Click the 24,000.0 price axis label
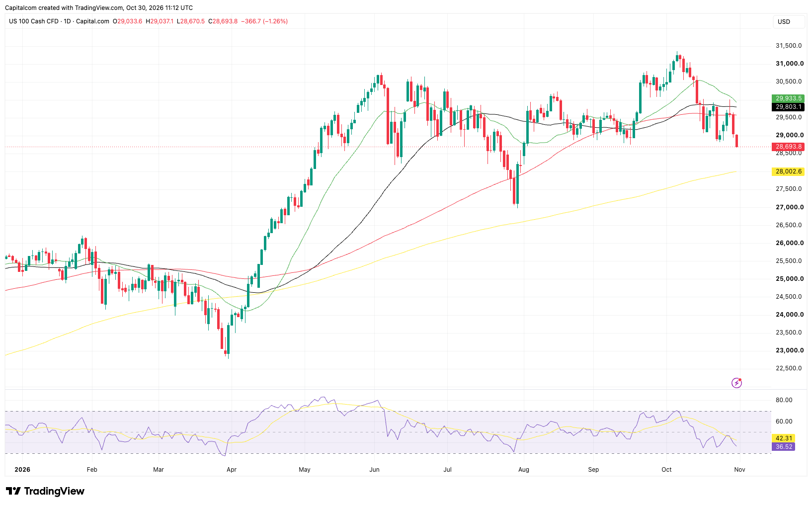Image resolution: width=812 pixels, height=506 pixels. pyautogui.click(x=789, y=315)
